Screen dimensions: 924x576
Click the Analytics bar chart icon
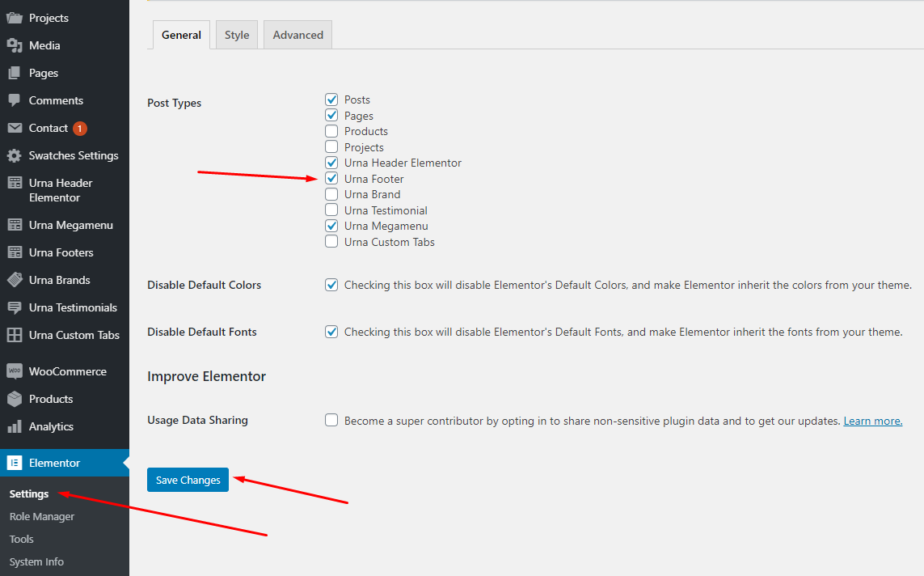coord(15,426)
